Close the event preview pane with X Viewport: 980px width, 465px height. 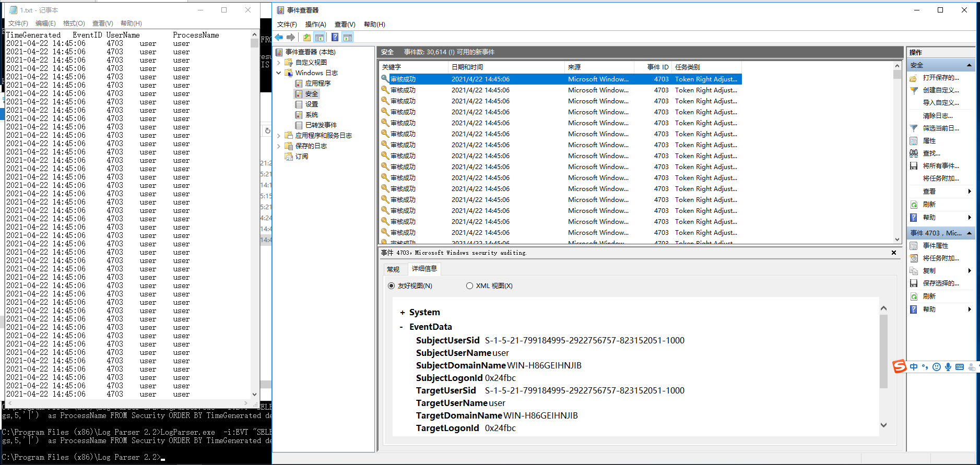tap(894, 253)
